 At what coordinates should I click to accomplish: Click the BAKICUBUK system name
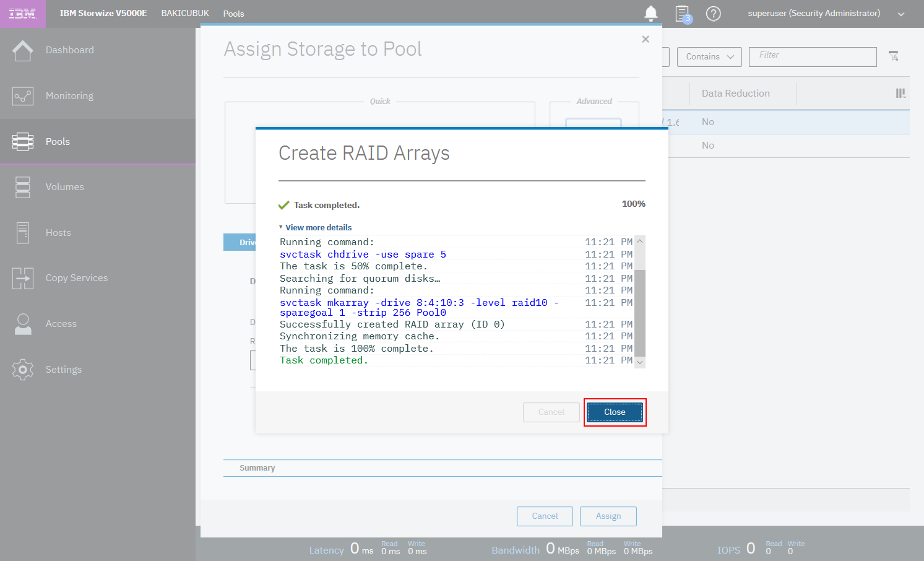185,14
